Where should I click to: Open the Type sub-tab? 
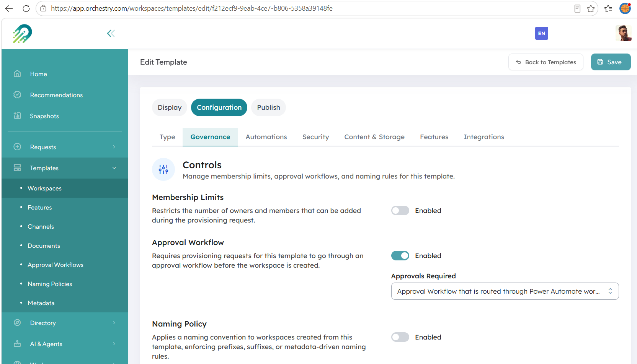coord(167,137)
